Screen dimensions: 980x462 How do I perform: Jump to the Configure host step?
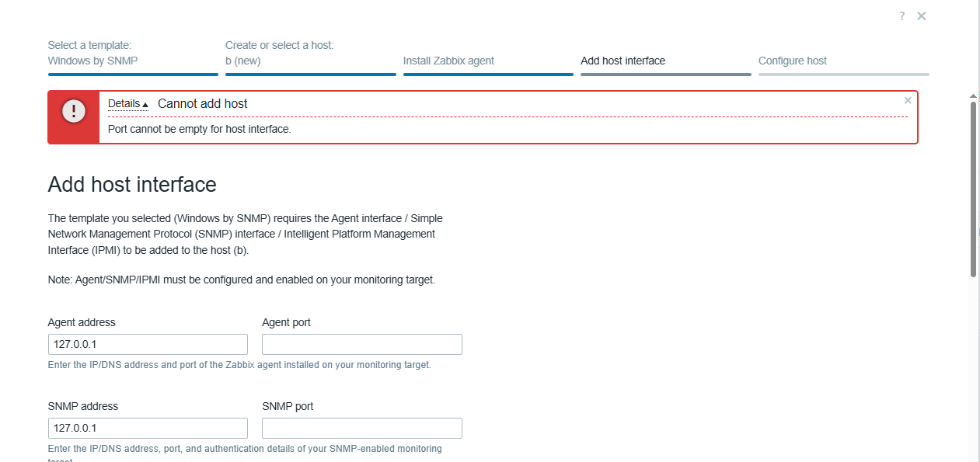pos(793,61)
